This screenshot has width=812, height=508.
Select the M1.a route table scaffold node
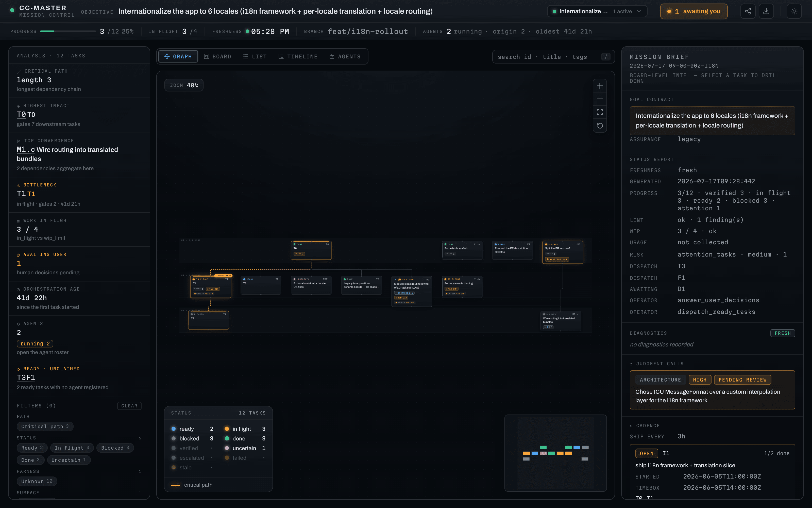[x=462, y=250]
